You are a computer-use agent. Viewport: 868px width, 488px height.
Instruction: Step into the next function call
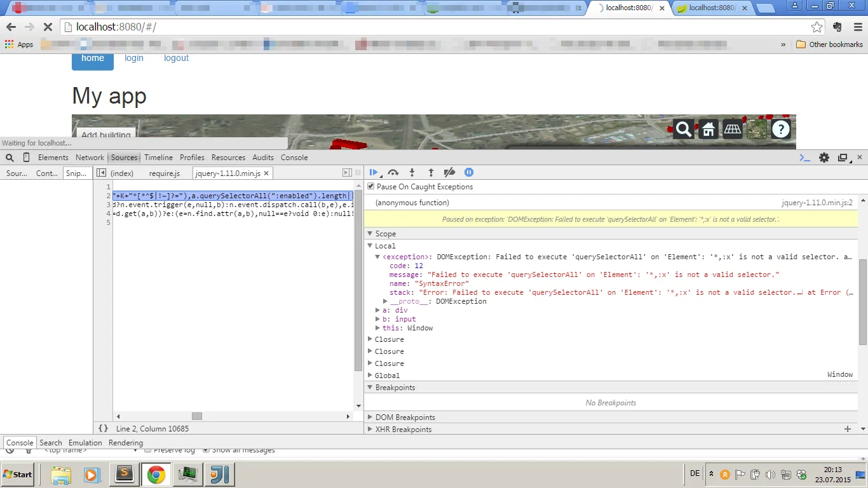pos(412,172)
